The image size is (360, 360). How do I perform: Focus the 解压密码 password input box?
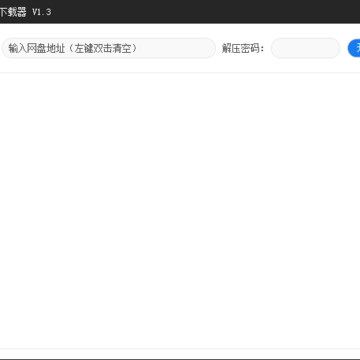305,48
